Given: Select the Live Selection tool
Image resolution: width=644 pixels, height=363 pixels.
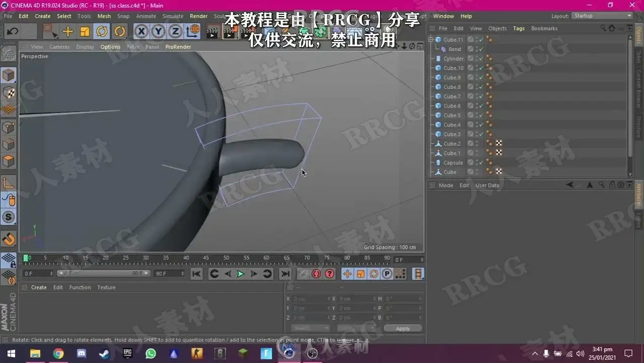Looking at the screenshot, I should click(50, 32).
